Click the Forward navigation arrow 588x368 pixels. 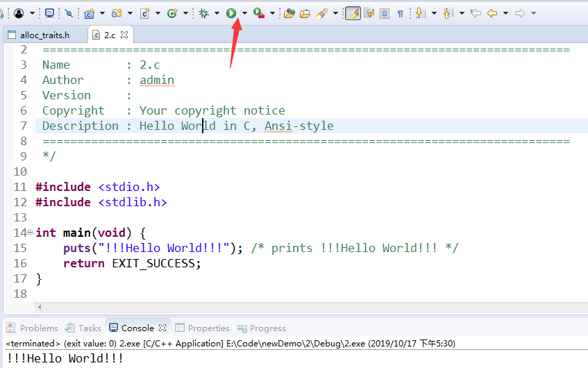pos(520,13)
